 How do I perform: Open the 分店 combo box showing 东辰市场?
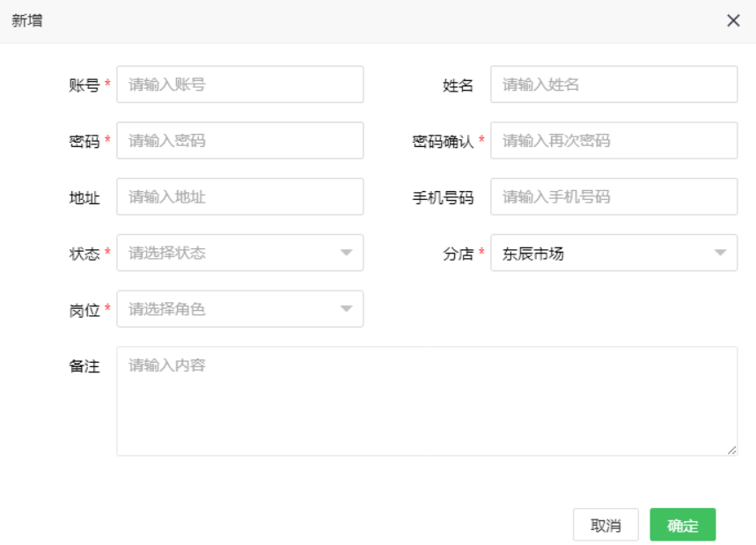(613, 253)
